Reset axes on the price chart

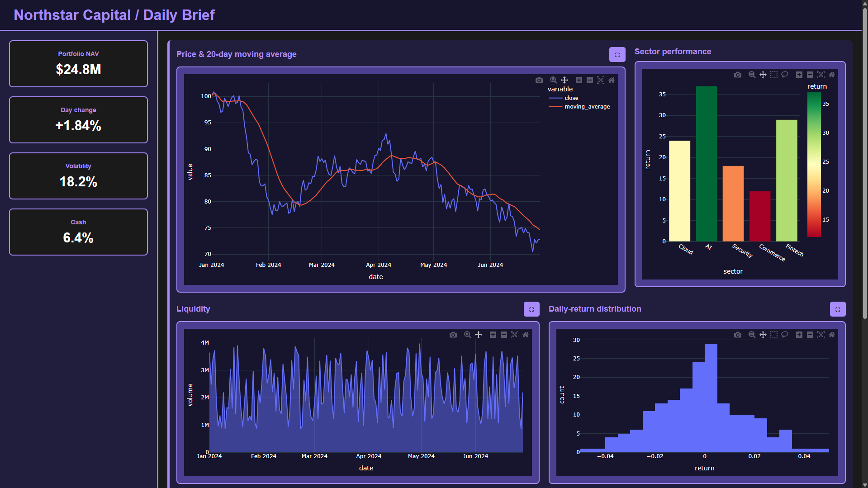pos(612,80)
